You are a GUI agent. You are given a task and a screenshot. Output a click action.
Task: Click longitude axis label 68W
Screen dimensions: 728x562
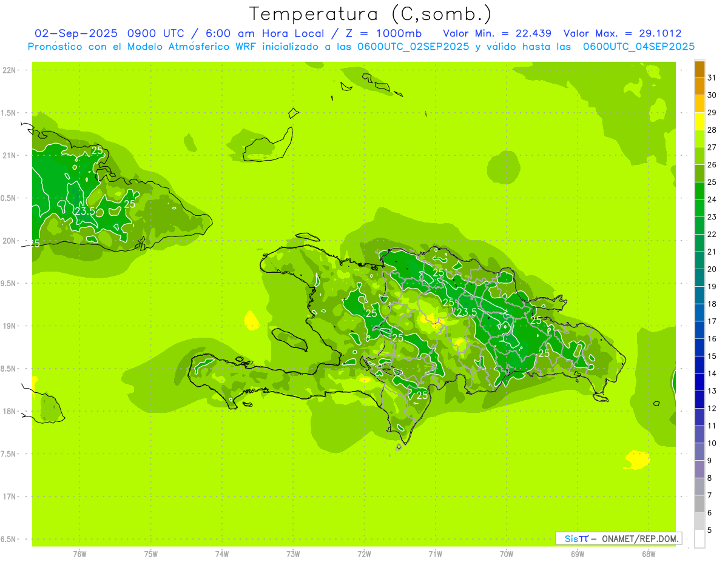point(649,554)
